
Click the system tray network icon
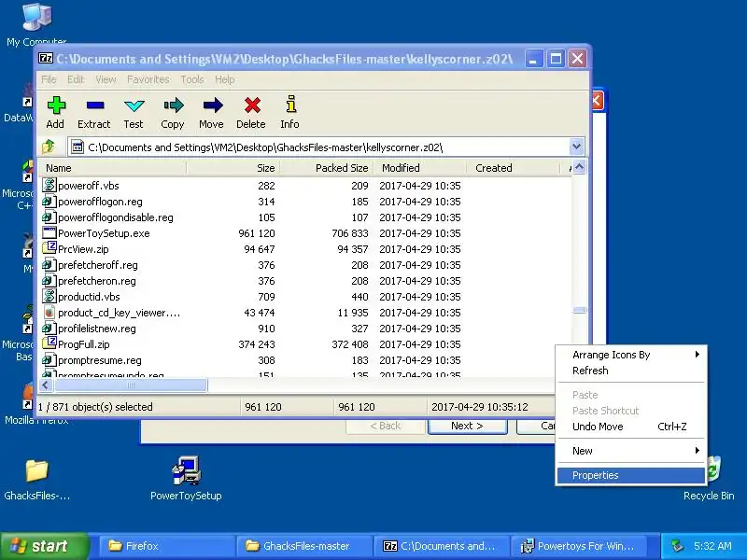677,546
